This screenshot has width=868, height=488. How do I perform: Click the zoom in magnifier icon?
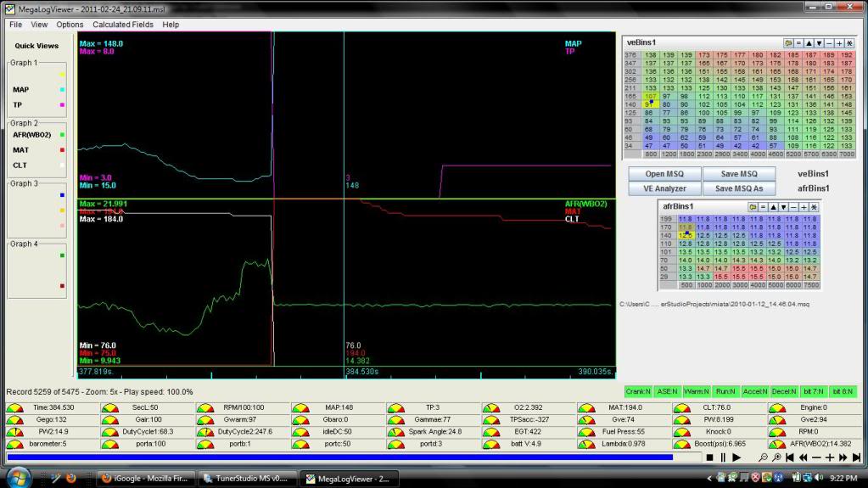click(776, 457)
